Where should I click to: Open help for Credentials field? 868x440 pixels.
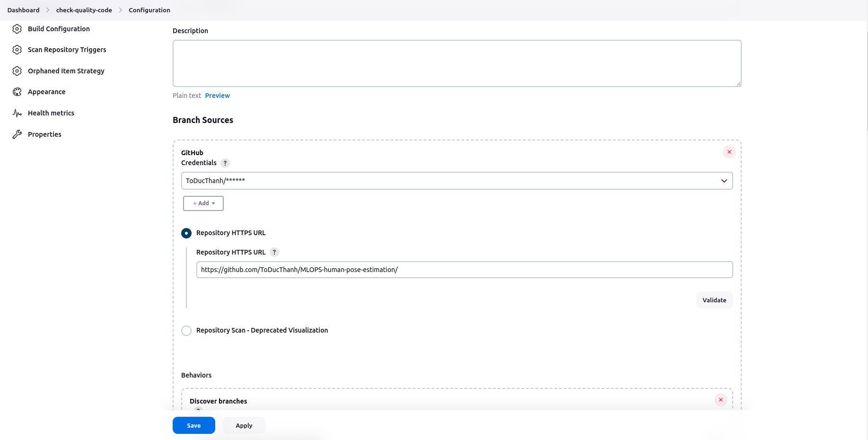(x=225, y=163)
